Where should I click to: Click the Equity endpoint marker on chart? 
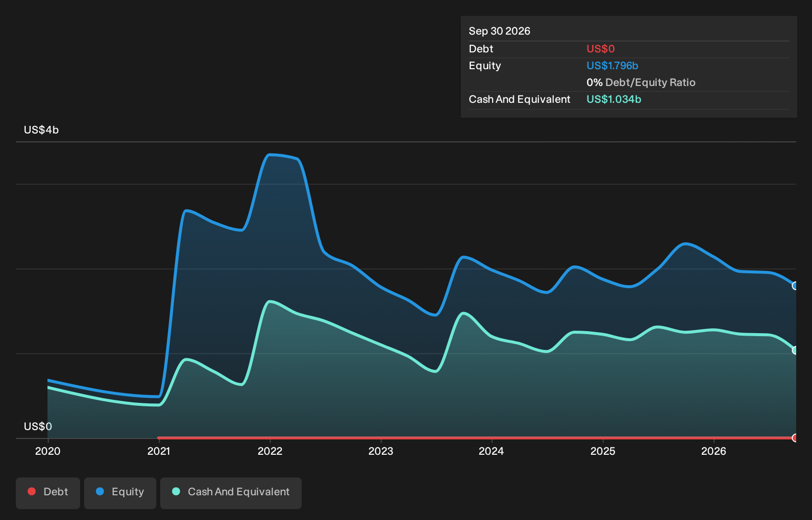pyautogui.click(x=795, y=286)
